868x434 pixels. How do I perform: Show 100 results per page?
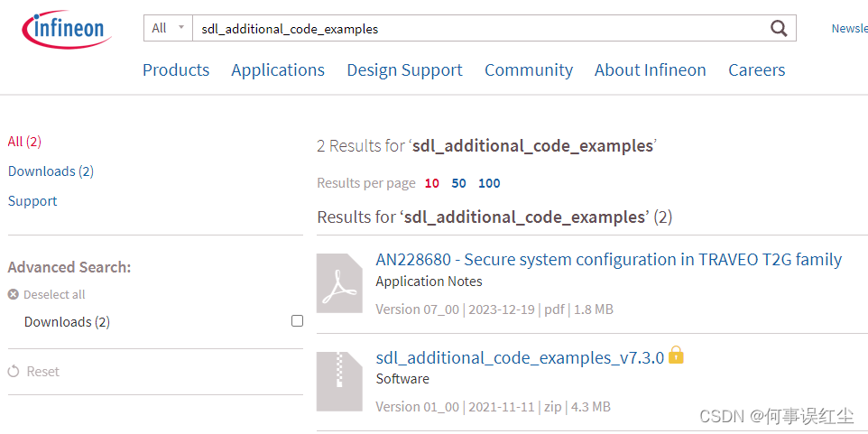tap(489, 183)
